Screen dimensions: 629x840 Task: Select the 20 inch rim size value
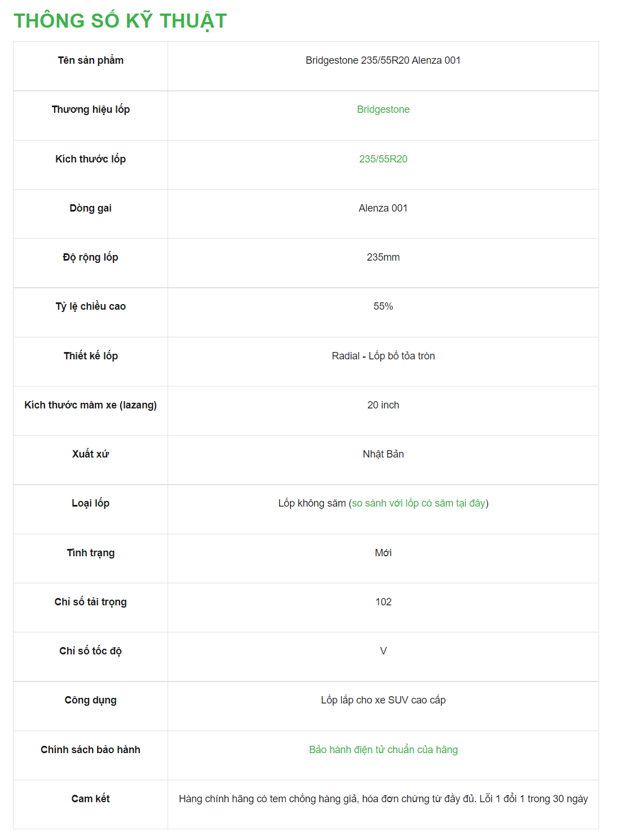coord(383,405)
